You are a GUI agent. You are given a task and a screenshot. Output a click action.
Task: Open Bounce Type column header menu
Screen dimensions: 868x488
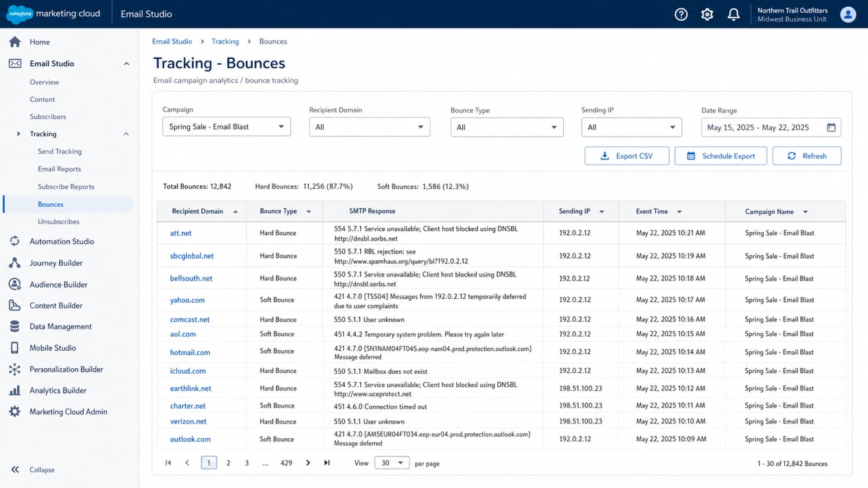[x=309, y=211]
